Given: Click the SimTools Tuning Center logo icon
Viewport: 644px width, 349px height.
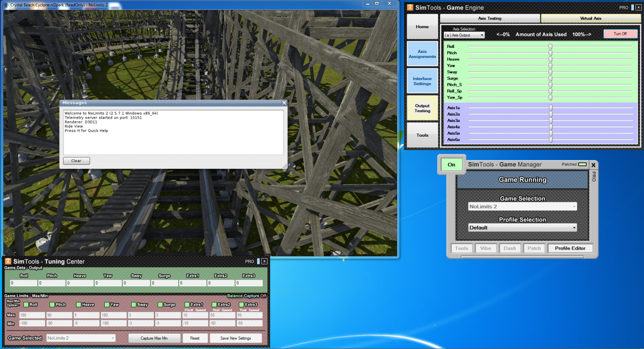Looking at the screenshot, I should coord(8,261).
